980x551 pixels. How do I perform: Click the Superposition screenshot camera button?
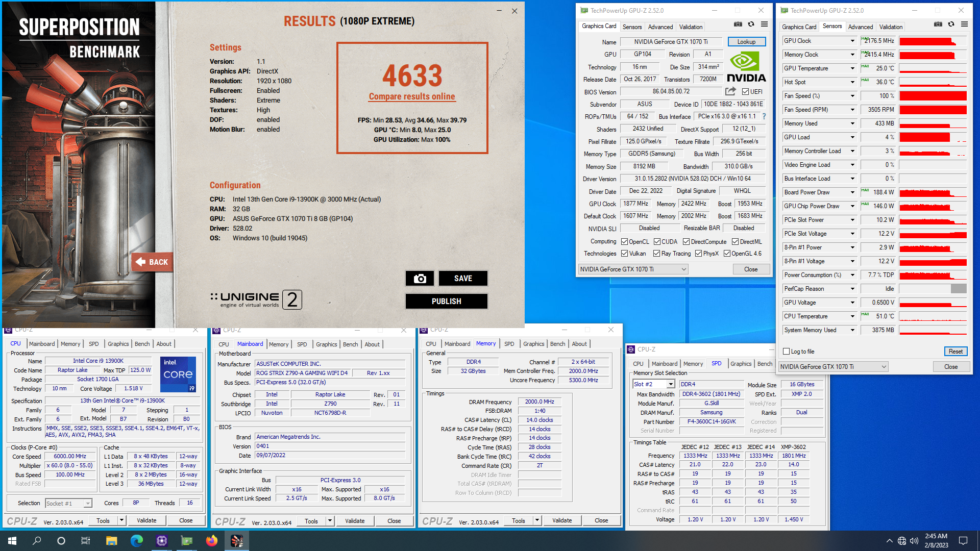point(420,279)
